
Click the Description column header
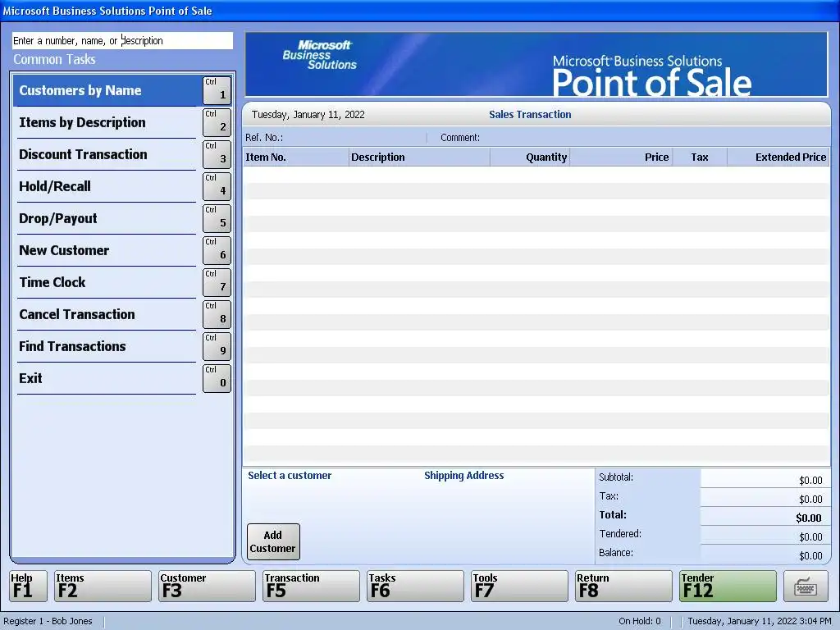[419, 157]
